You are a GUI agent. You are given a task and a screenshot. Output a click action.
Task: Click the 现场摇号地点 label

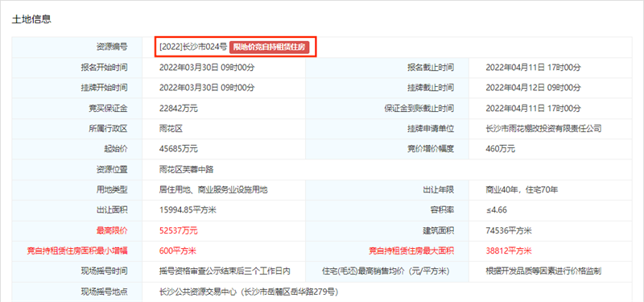(x=105, y=292)
